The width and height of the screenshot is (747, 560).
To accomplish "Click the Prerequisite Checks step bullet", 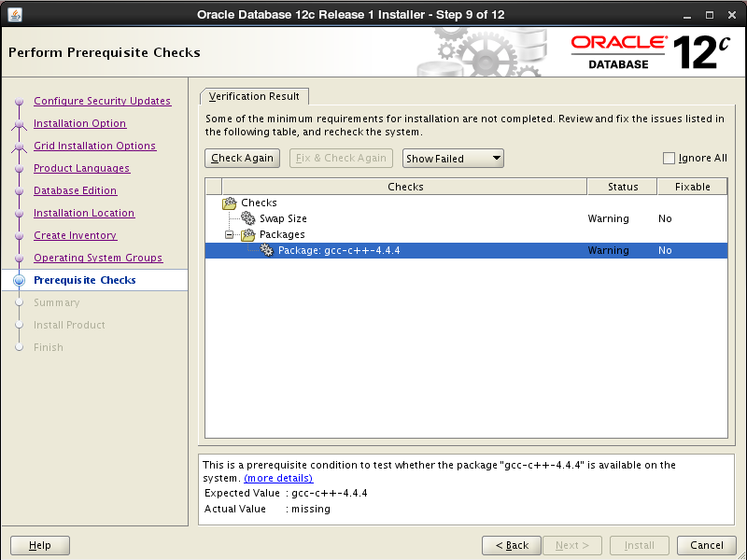I will click(19, 281).
